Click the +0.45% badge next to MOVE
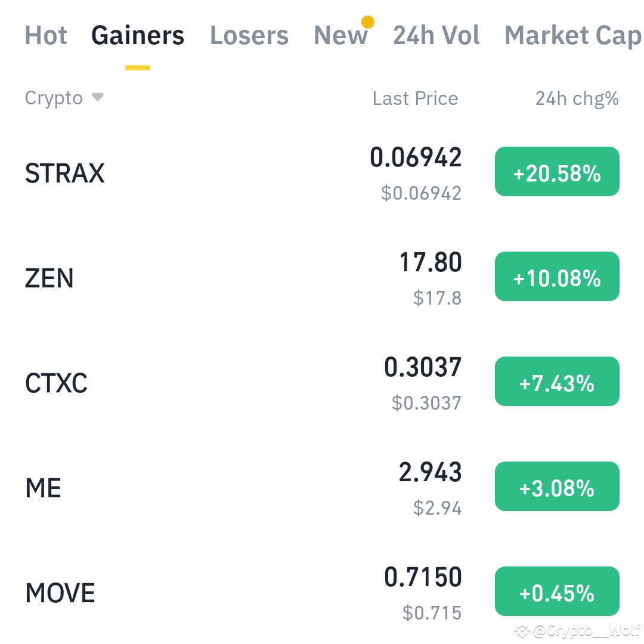 [x=557, y=591]
